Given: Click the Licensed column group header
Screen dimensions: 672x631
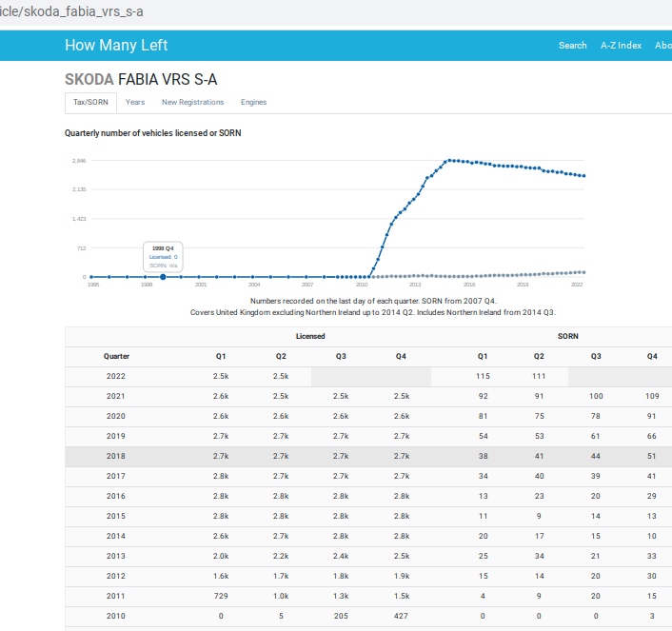Looking at the screenshot, I should click(x=310, y=336).
